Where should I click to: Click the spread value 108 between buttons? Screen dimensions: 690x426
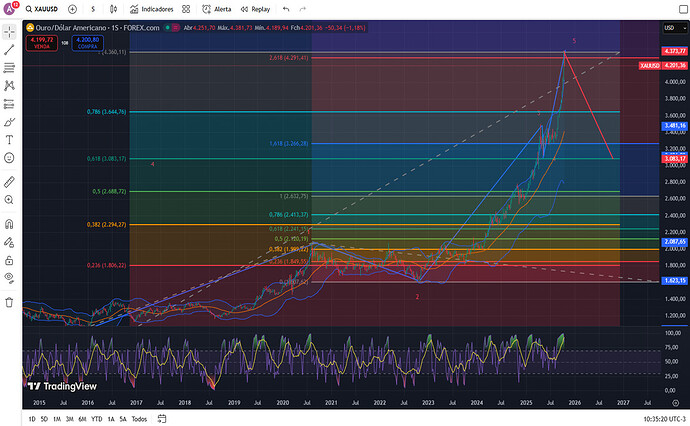pyautogui.click(x=65, y=43)
